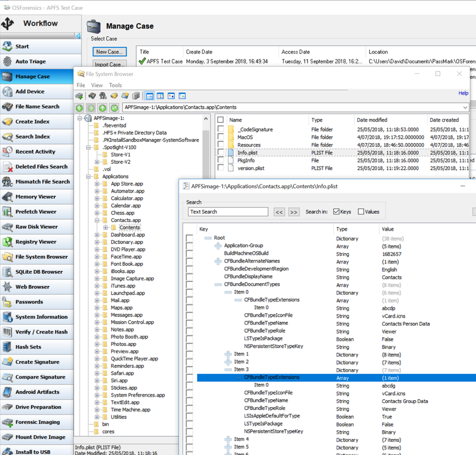476x455 pixels.
Task: Open Verify / Create Hash module
Action: pos(37,332)
